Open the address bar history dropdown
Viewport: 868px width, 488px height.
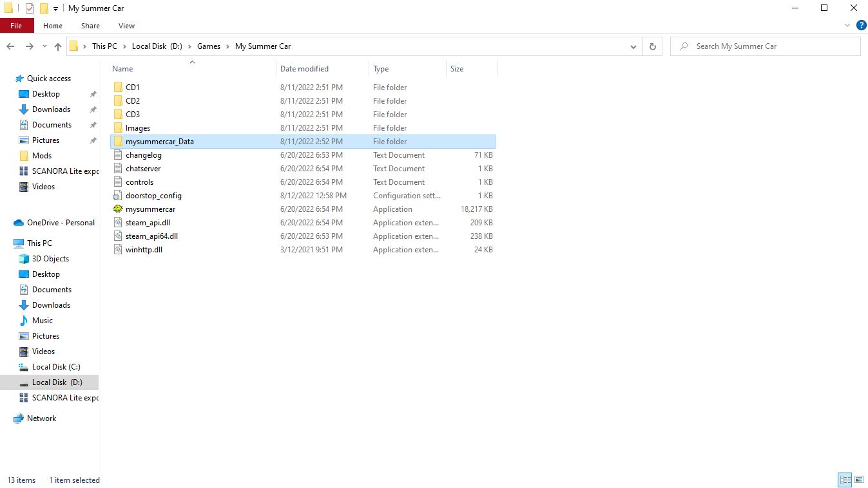click(633, 46)
